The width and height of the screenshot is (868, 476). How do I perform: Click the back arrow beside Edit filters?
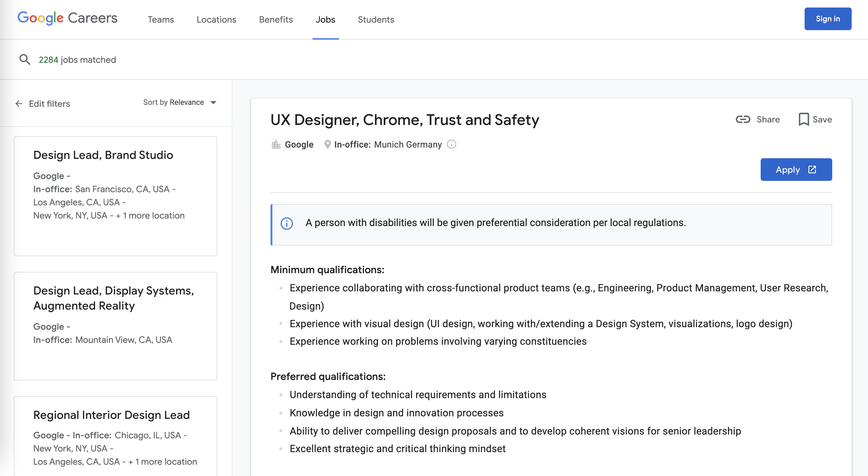click(19, 104)
